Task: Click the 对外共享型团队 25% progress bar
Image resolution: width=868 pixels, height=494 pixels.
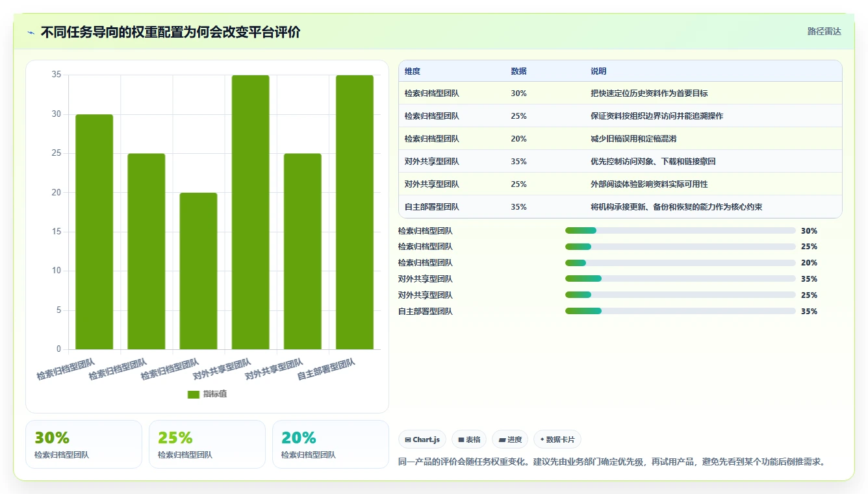Action: 680,295
